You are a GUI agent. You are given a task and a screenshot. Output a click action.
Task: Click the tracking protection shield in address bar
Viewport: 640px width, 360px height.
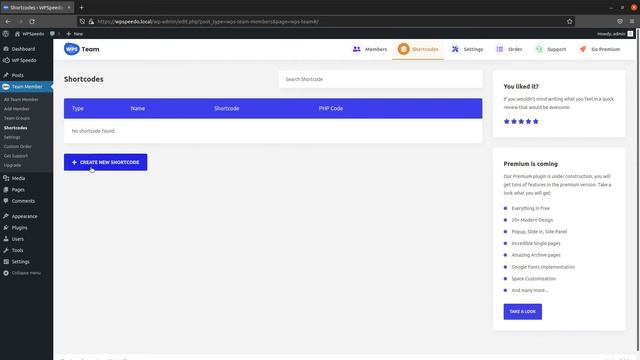pyautogui.click(x=82, y=21)
